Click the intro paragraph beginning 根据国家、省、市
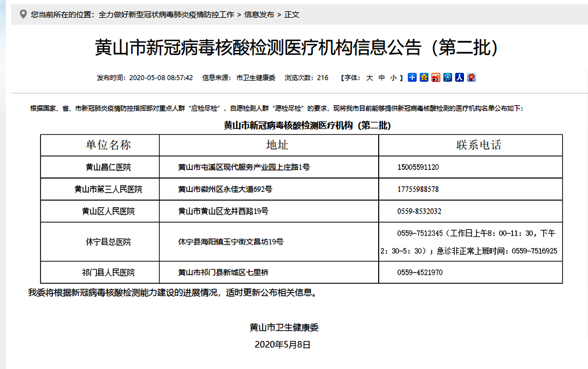Viewport: 588px width, 369px height. (x=277, y=108)
